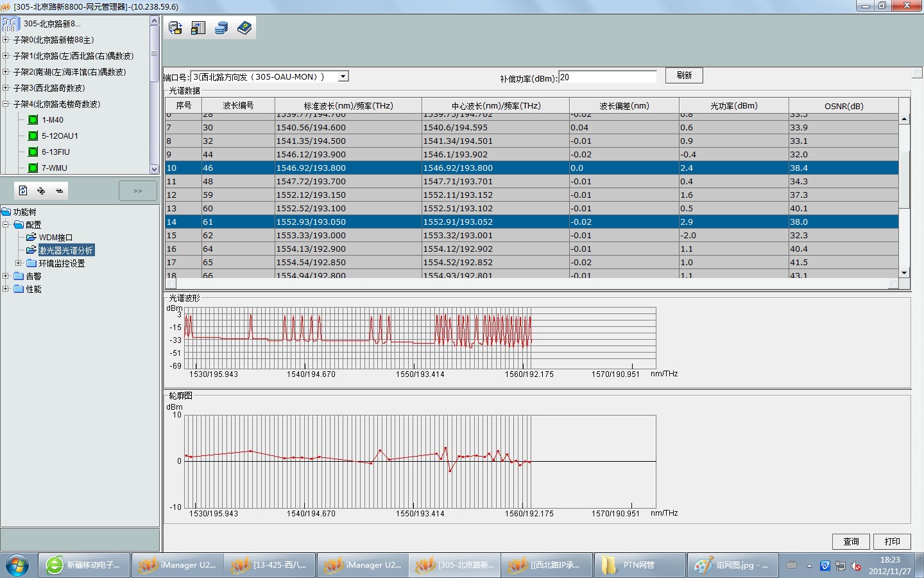Select the row with standard wavelength 1540.56/194.600
Screen dimensions: 924x578
pos(532,127)
